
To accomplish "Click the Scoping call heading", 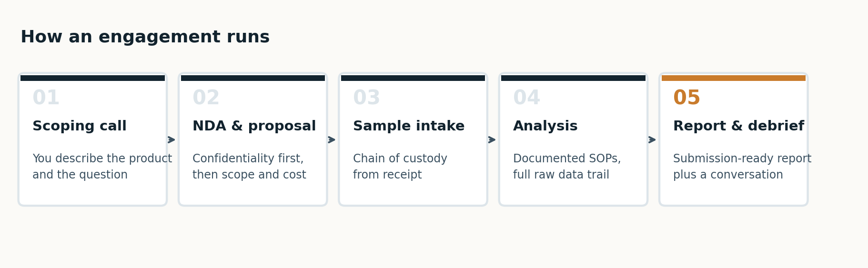I will [80, 126].
